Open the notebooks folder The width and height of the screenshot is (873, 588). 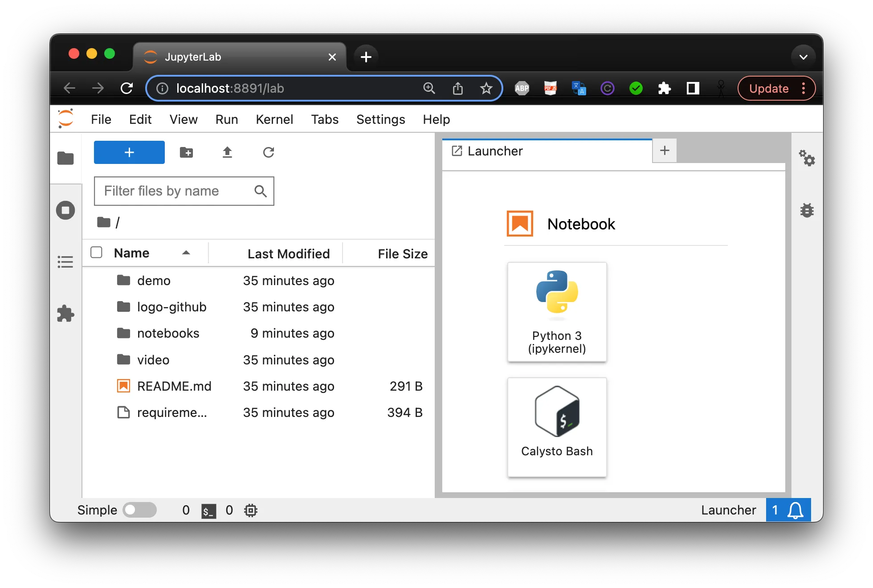pos(168,333)
